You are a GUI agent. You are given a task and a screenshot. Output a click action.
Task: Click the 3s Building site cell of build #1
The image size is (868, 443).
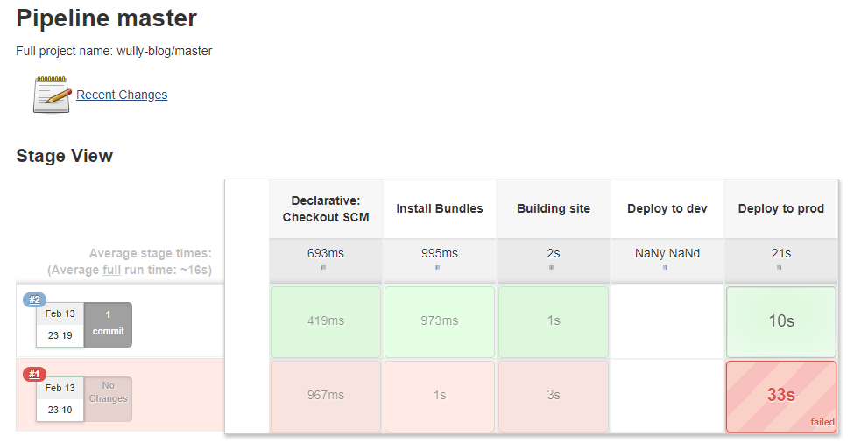(x=554, y=396)
